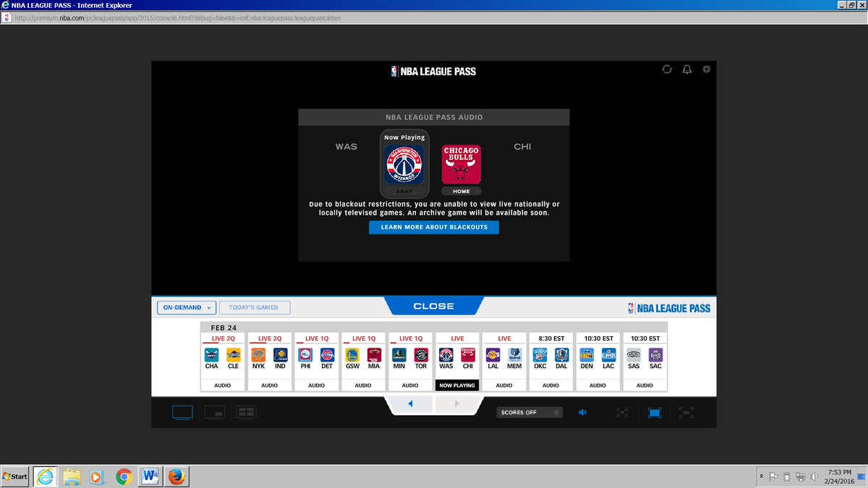The height and width of the screenshot is (488, 868).
Task: Open Internet Explorer from the taskbar
Action: [46, 476]
